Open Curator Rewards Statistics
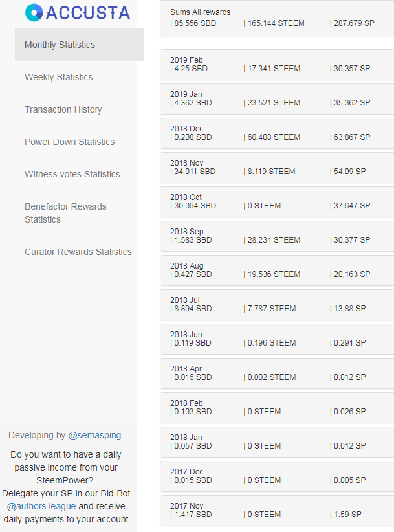 (78, 252)
